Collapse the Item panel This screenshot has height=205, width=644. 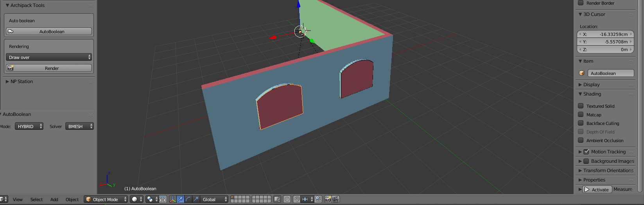tap(580, 61)
